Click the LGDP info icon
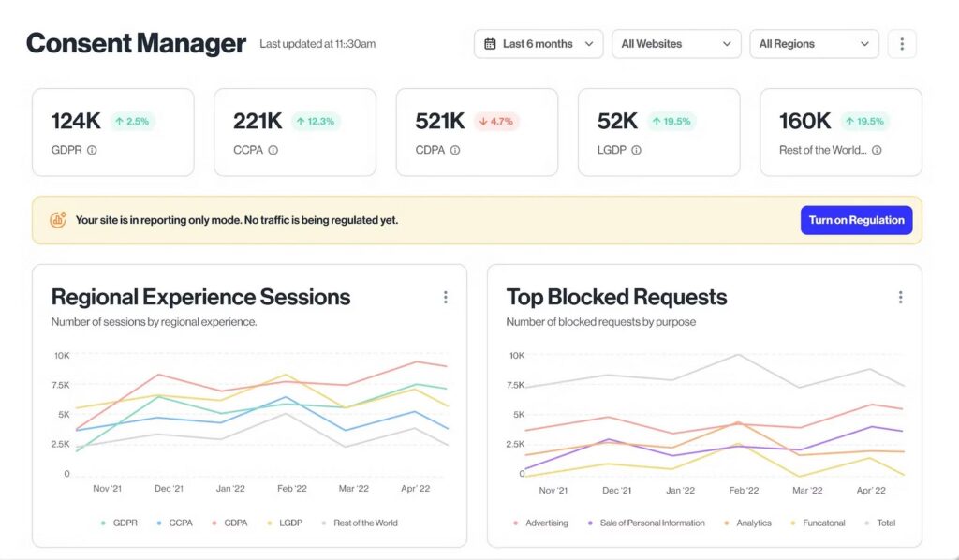 (x=636, y=150)
